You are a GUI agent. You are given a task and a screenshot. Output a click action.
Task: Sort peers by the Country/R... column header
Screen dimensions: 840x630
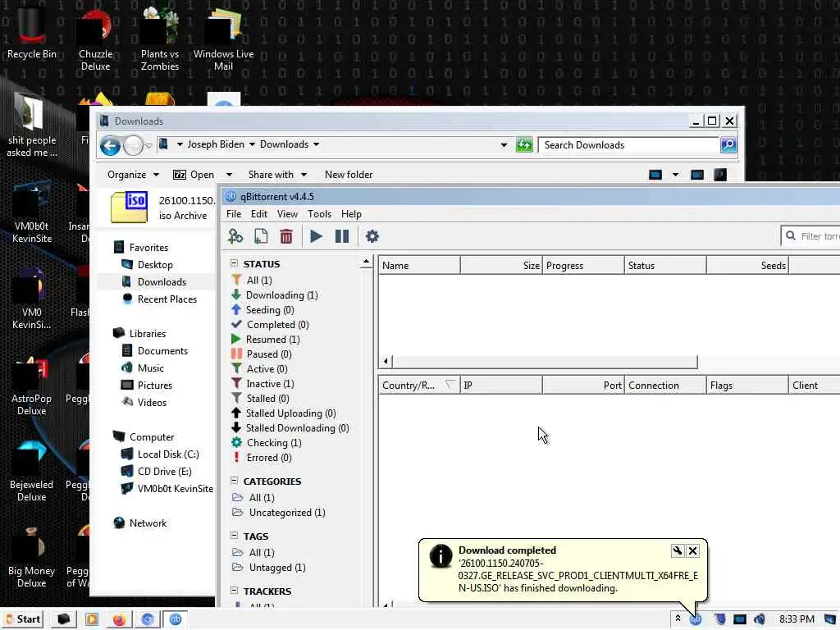tap(419, 386)
